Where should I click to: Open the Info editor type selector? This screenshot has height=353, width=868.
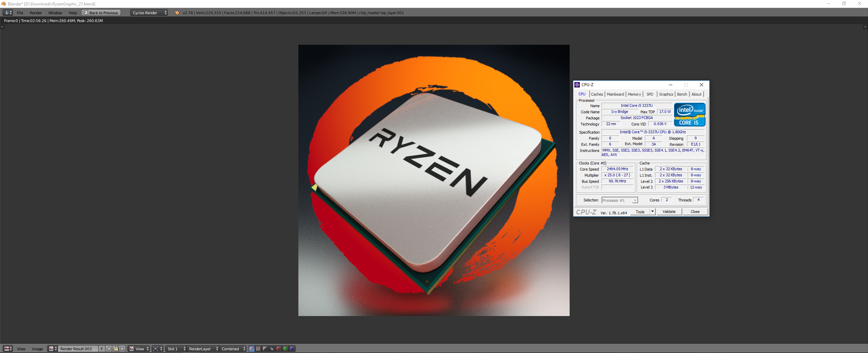(8, 13)
